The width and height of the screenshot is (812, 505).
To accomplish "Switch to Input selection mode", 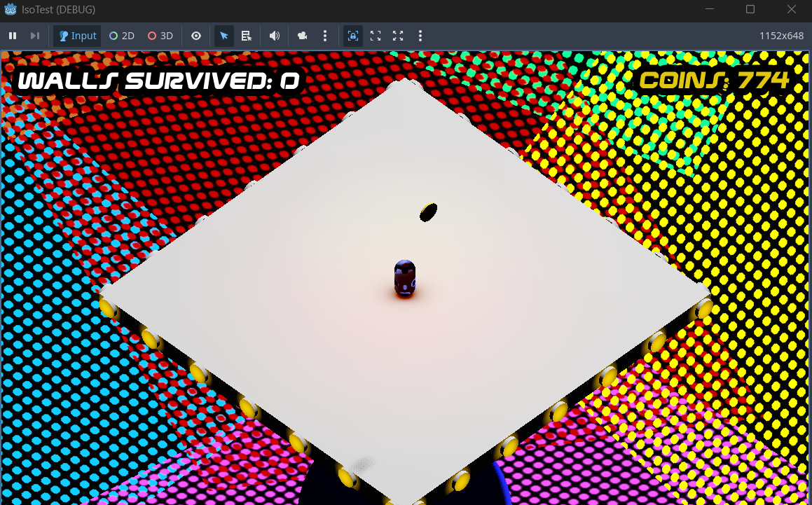I will [x=77, y=36].
